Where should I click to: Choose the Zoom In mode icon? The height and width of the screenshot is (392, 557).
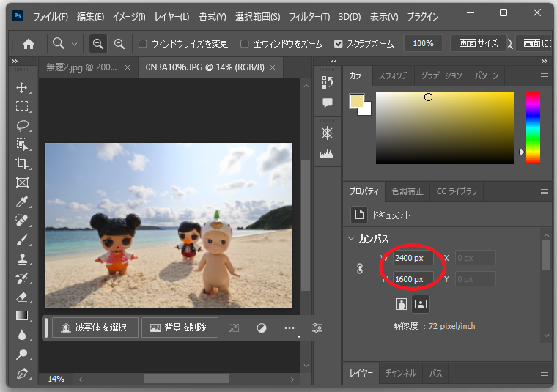(98, 44)
